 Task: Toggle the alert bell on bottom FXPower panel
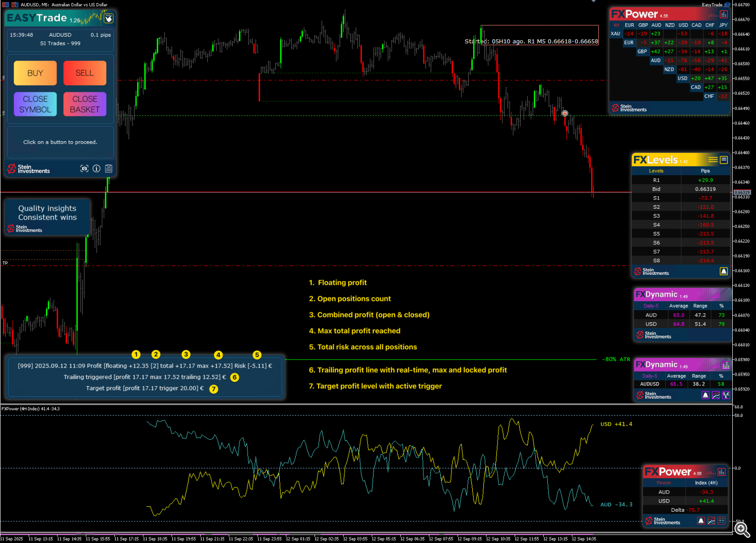coord(701,521)
